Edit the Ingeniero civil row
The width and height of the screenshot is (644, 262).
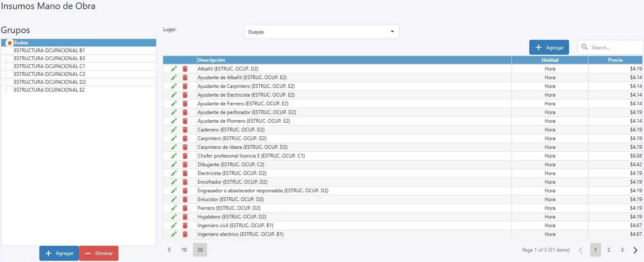click(174, 226)
